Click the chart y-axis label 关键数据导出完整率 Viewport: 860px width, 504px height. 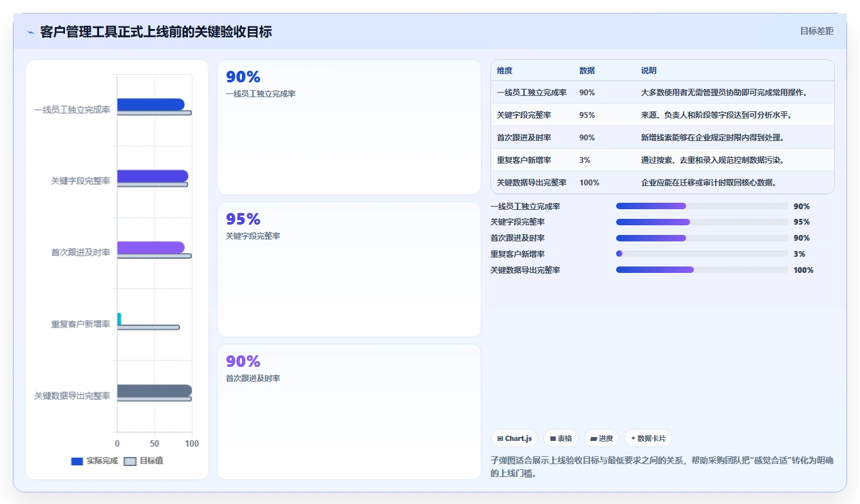click(72, 395)
